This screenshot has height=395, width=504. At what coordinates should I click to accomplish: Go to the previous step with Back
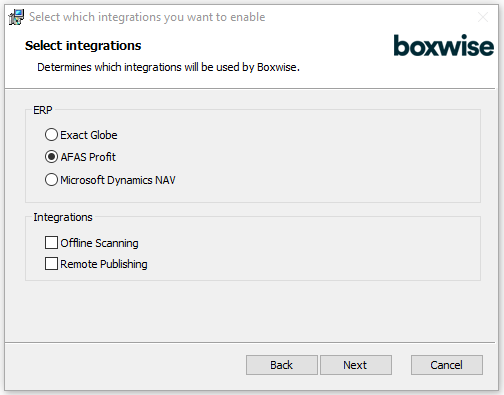(x=282, y=365)
